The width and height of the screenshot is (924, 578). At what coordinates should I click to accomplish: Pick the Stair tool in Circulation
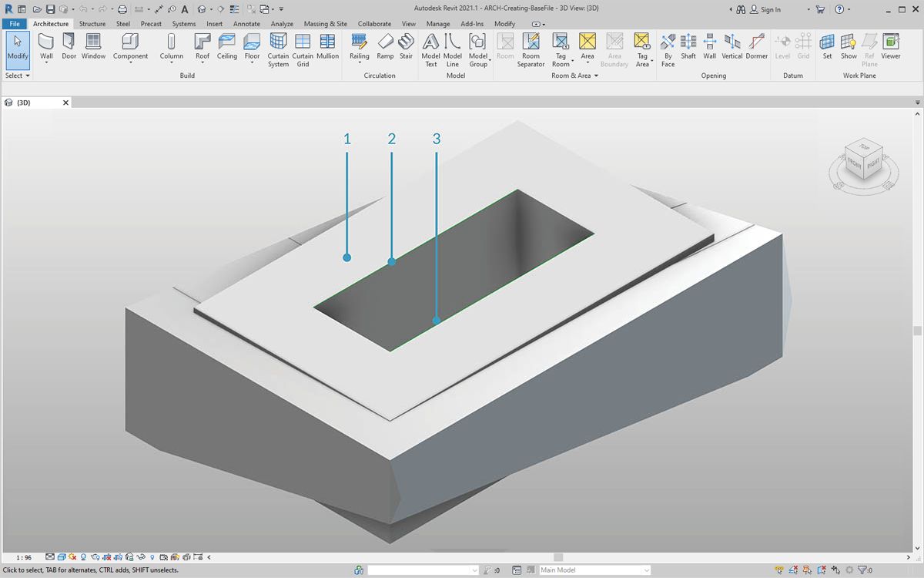[x=406, y=46]
